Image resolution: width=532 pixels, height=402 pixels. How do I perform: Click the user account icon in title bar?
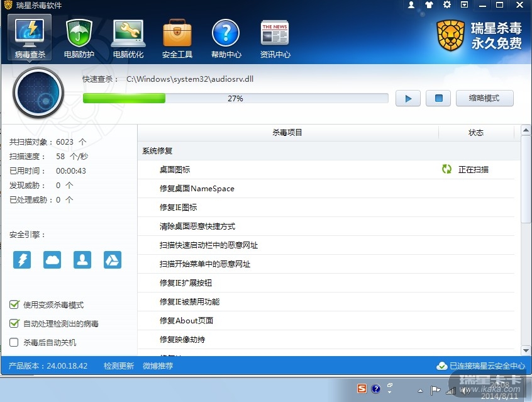(x=411, y=5)
